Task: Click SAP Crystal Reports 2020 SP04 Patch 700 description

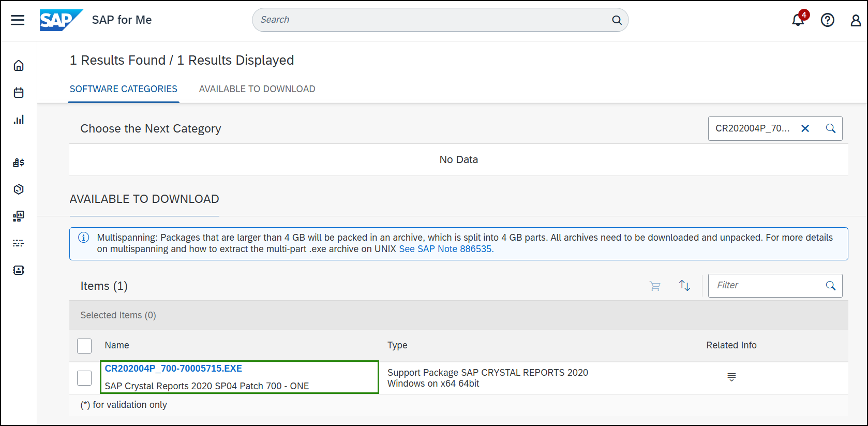Action: pyautogui.click(x=207, y=386)
